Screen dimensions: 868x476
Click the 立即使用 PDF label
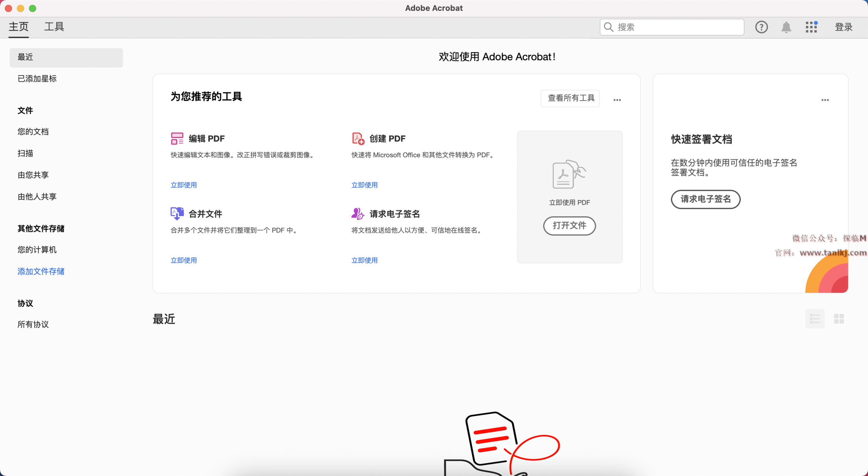point(570,202)
